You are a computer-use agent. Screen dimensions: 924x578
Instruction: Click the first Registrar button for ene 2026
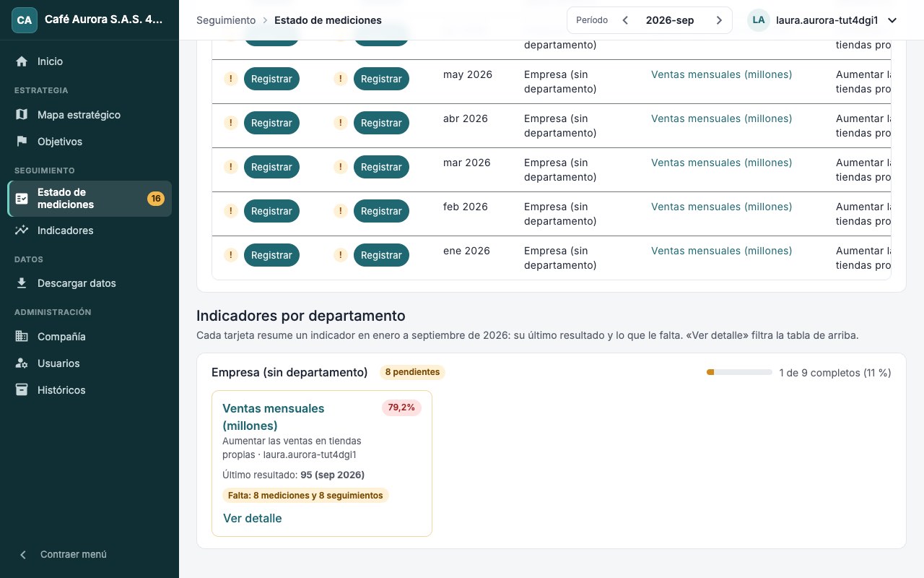(x=271, y=255)
